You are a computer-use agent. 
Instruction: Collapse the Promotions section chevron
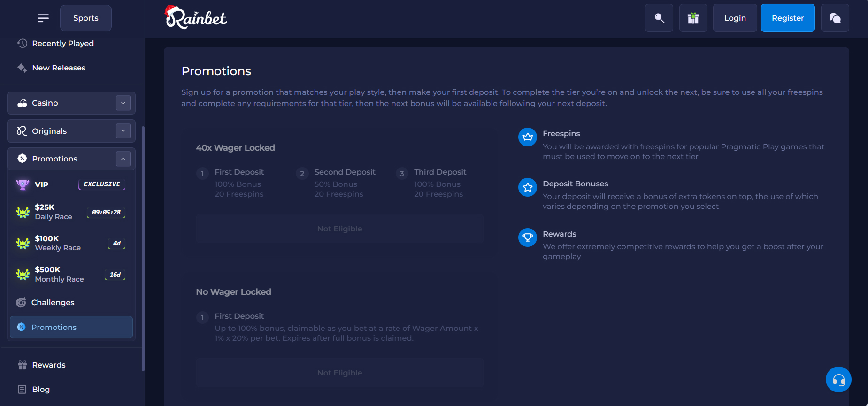click(x=123, y=159)
